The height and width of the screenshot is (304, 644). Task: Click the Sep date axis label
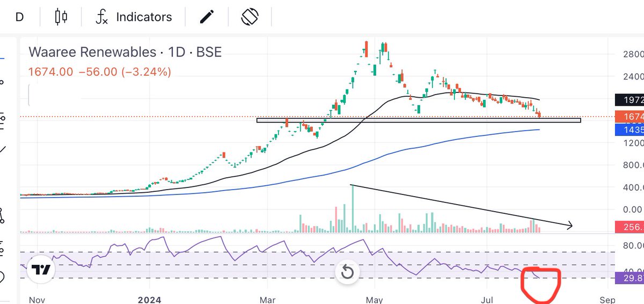point(608,300)
